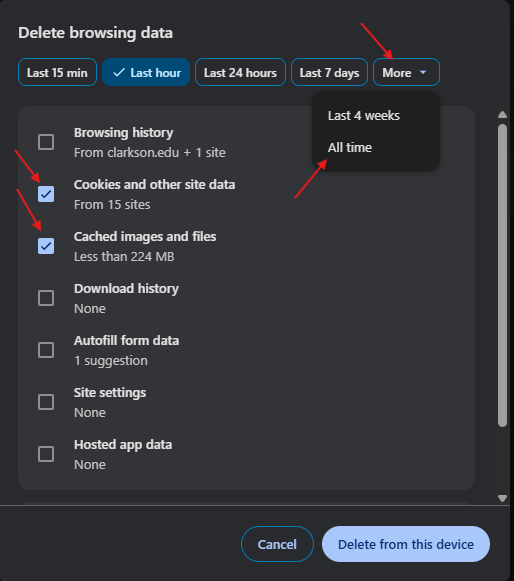514x581 pixels.
Task: Check the Browsing history checkbox
Action: (46, 142)
